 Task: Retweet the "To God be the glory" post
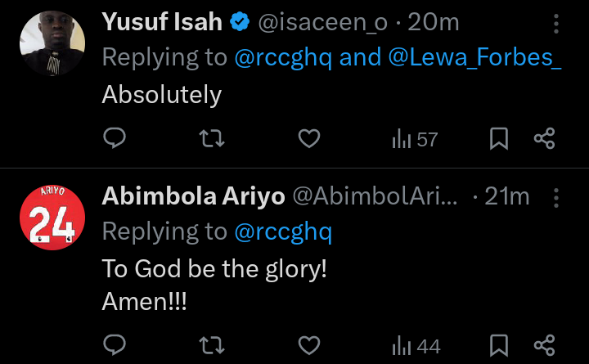pyautogui.click(x=212, y=345)
